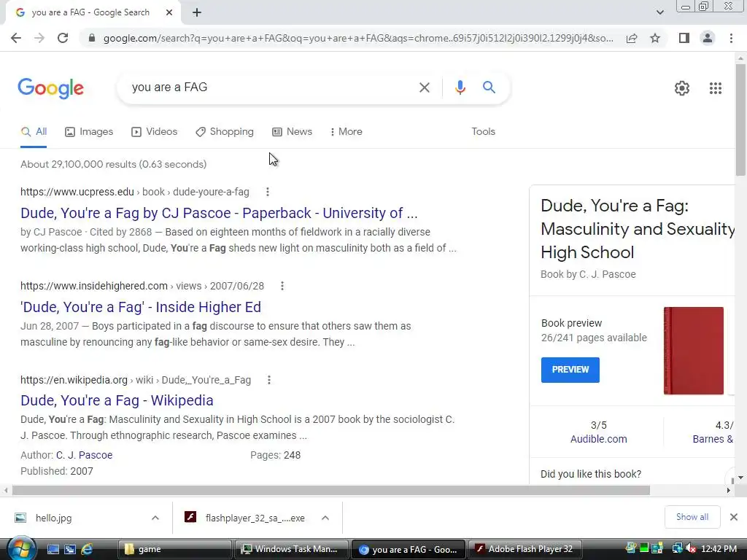747x560 pixels.
Task: Click the blue PREVIEW button
Action: pos(570,370)
